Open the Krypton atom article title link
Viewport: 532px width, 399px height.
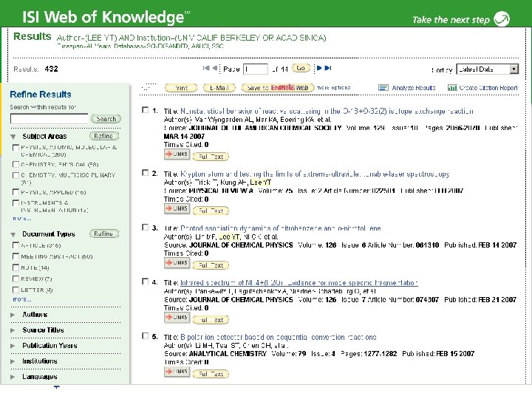(x=315, y=174)
